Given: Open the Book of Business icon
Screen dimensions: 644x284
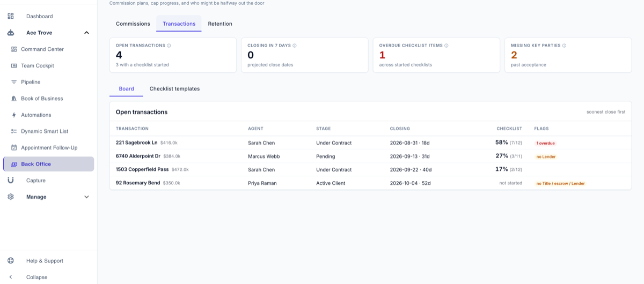Looking at the screenshot, I should [x=14, y=99].
